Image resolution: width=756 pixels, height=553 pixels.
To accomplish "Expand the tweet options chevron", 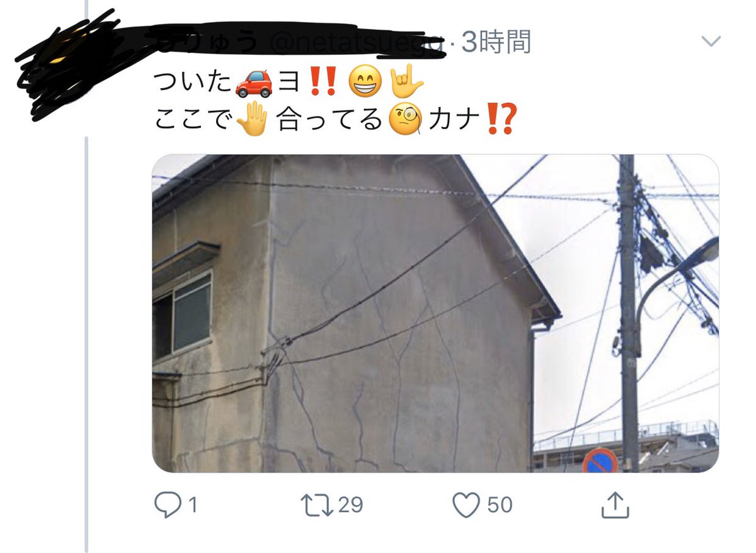I will click(x=711, y=42).
